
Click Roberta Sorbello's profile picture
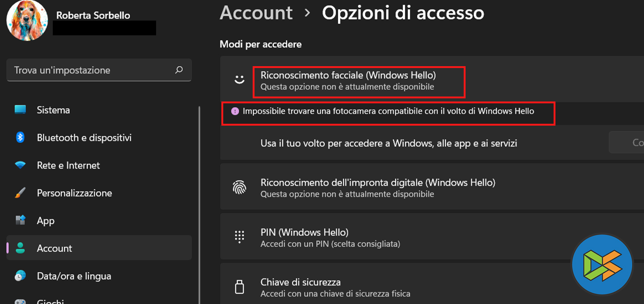coord(27,21)
